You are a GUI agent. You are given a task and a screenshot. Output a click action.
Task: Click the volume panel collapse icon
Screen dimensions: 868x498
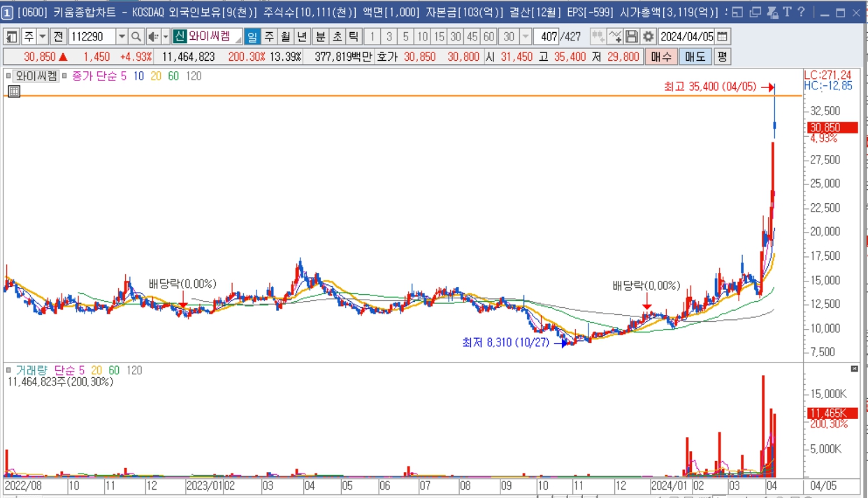pos(854,368)
